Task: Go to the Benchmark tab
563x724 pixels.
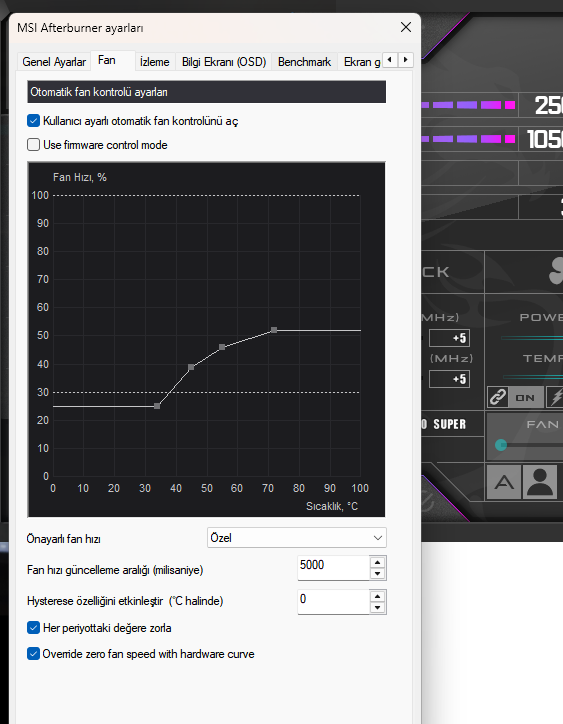Action: point(304,62)
